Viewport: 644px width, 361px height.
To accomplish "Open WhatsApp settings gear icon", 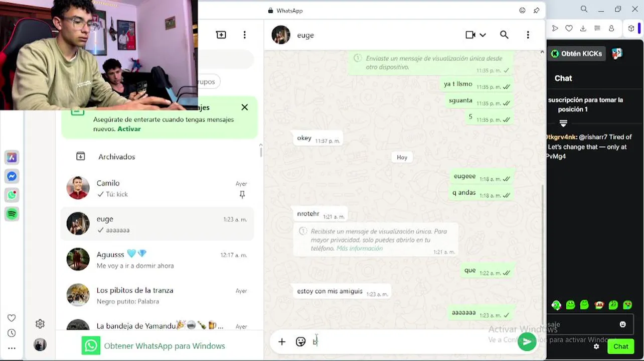I will (40, 324).
